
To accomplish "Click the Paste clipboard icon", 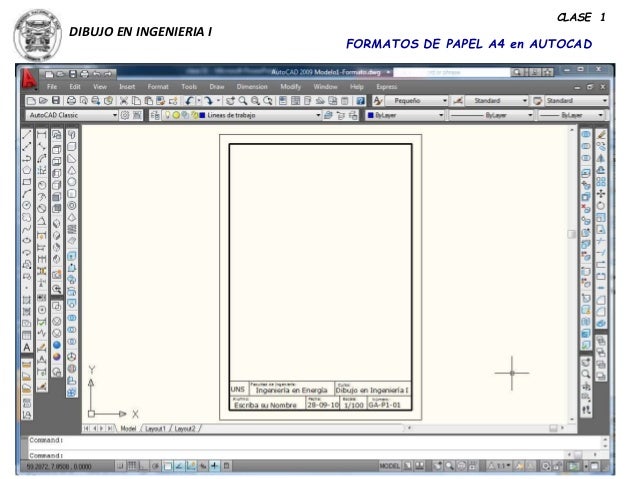I will coord(149,101).
